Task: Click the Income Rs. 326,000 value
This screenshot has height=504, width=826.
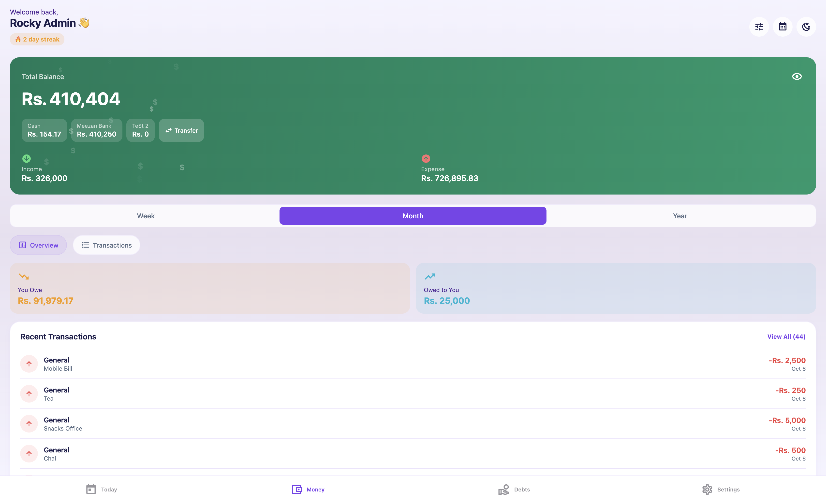Action: (44, 179)
